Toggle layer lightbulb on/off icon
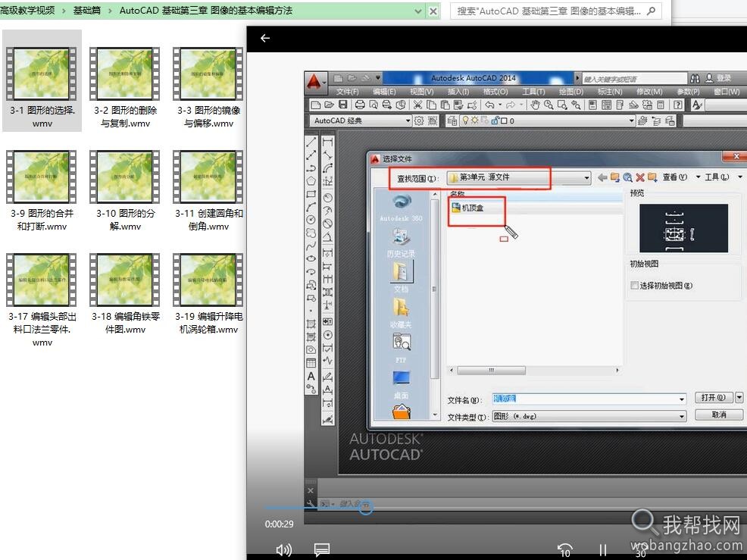The width and height of the screenshot is (747, 560). click(465, 121)
